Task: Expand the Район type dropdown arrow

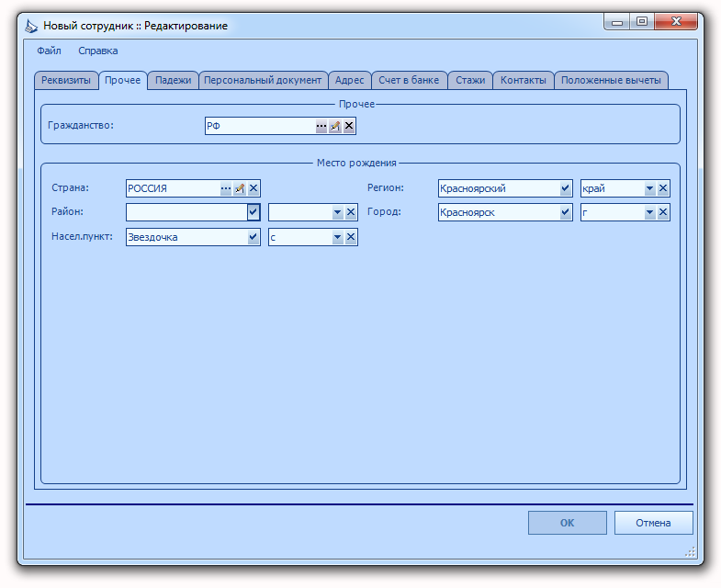Action: pyautogui.click(x=337, y=212)
